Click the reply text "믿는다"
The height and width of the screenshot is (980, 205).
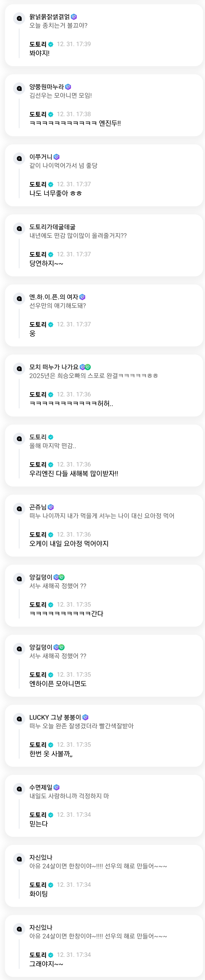[39, 824]
